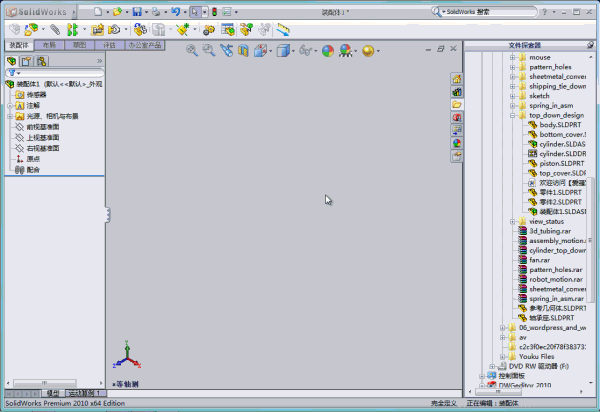
Task: Switch to 运动算例 1 bottom tab
Action: [x=85, y=393]
